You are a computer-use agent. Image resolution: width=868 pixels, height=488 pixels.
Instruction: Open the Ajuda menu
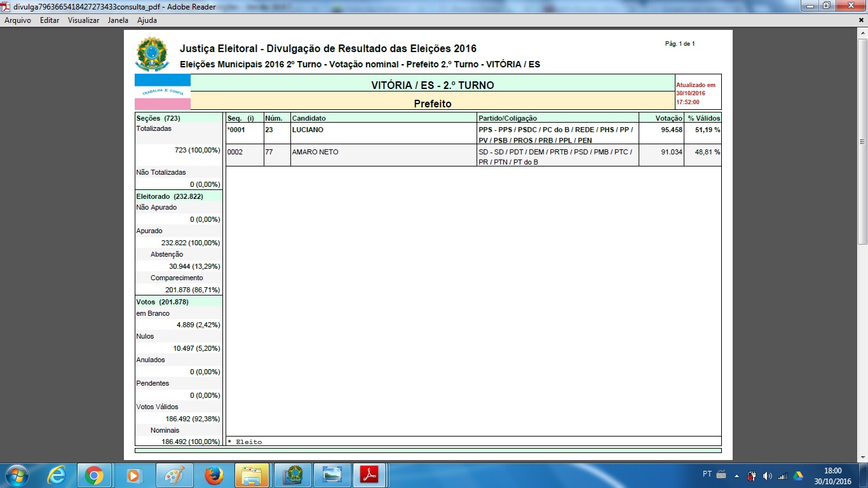[x=147, y=20]
